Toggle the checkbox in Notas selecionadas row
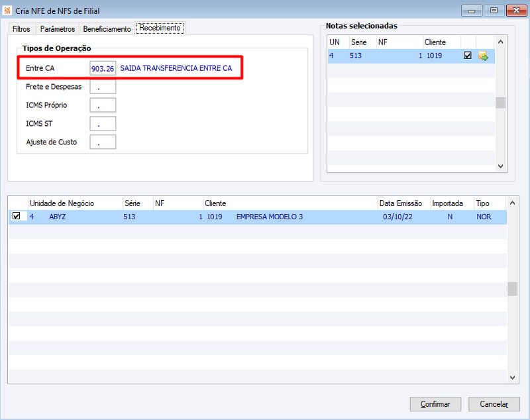 [x=468, y=55]
